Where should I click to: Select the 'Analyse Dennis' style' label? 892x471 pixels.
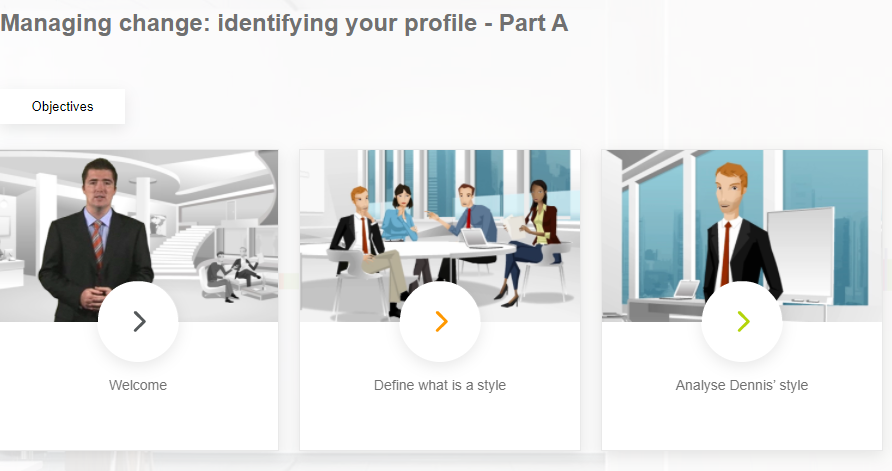coord(742,385)
